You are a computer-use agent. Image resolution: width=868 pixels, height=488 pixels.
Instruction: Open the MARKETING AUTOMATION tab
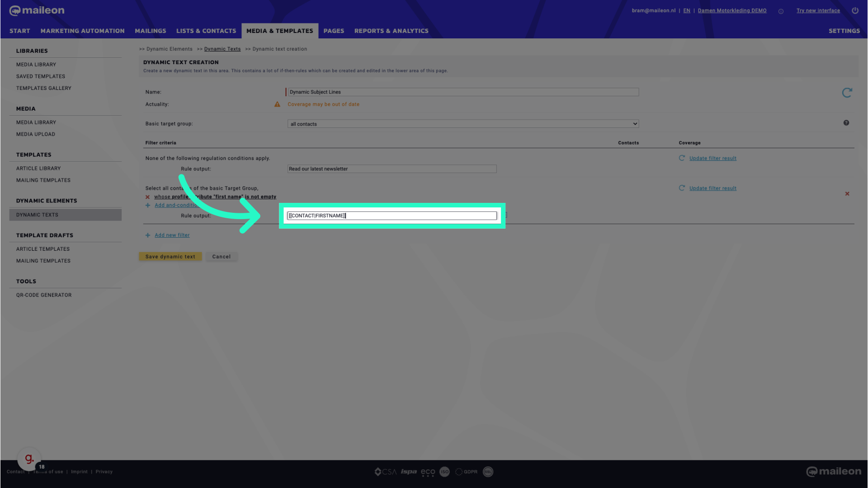pyautogui.click(x=82, y=31)
